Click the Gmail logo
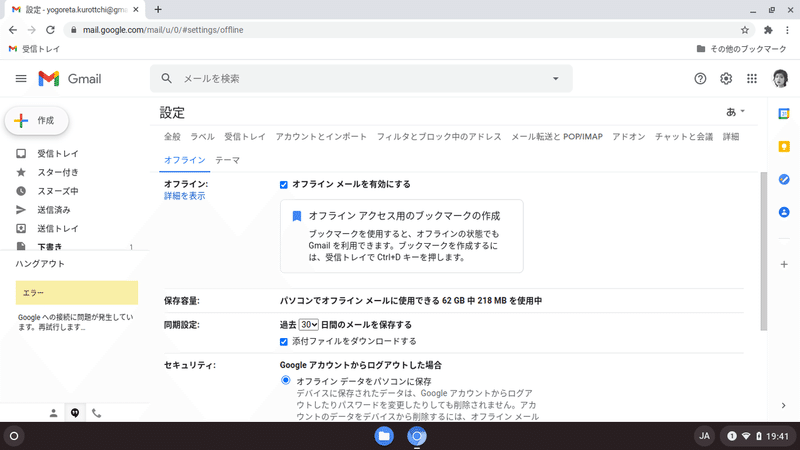The image size is (800, 450). pyautogui.click(x=70, y=79)
